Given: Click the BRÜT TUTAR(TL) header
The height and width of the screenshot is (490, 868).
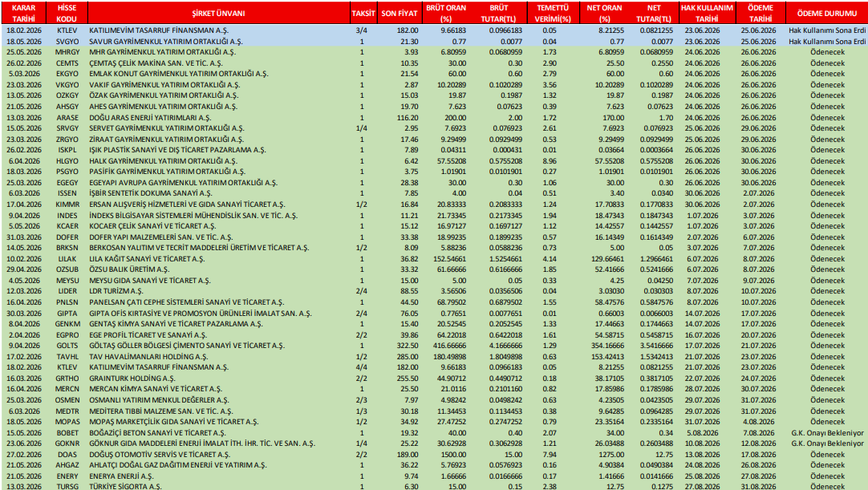Looking at the screenshot, I should click(498, 14).
